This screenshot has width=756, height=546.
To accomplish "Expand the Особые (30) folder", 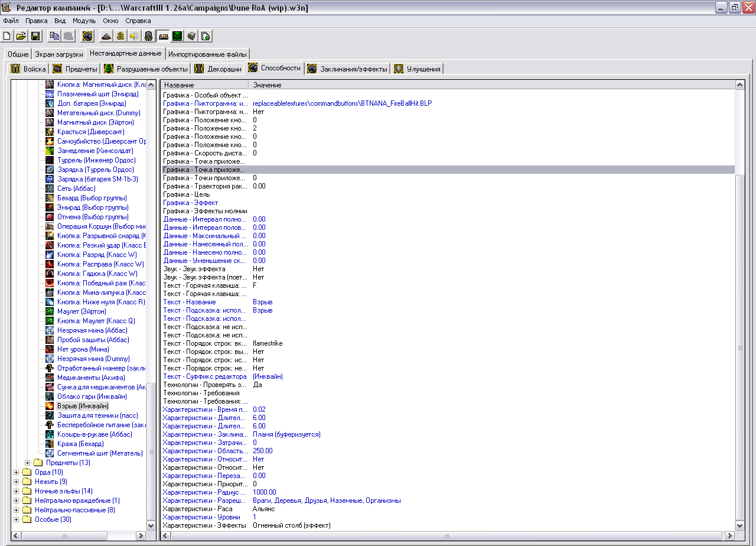I will (x=16, y=519).
